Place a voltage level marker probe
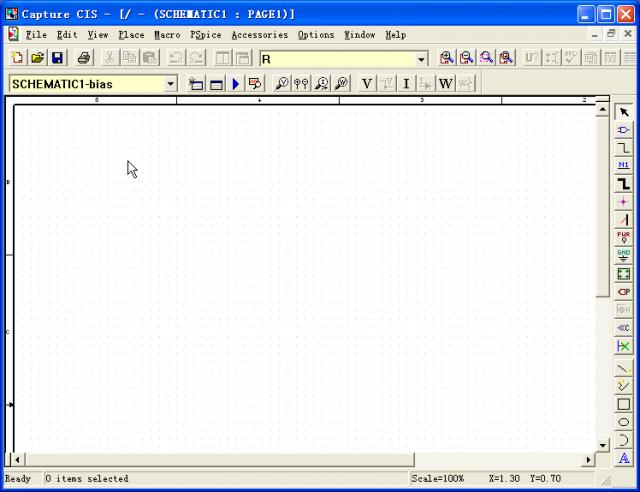Viewport: 640px width, 492px height. pyautogui.click(x=282, y=84)
